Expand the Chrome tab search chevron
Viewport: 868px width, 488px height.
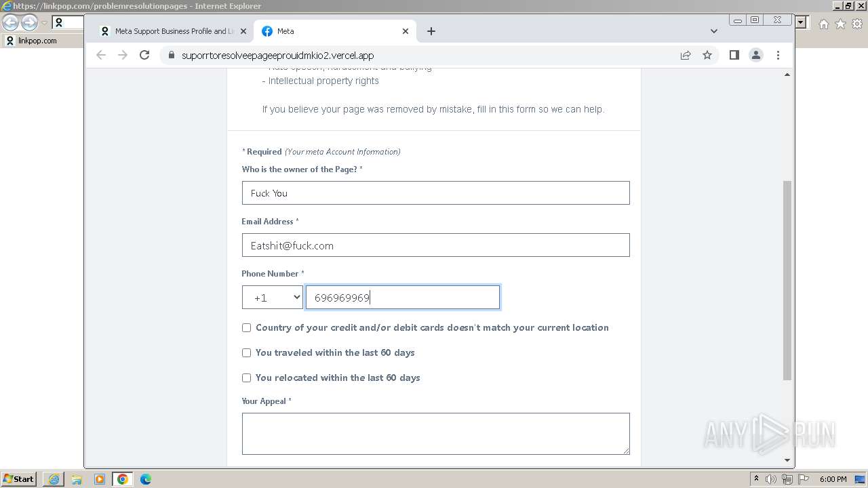point(713,31)
